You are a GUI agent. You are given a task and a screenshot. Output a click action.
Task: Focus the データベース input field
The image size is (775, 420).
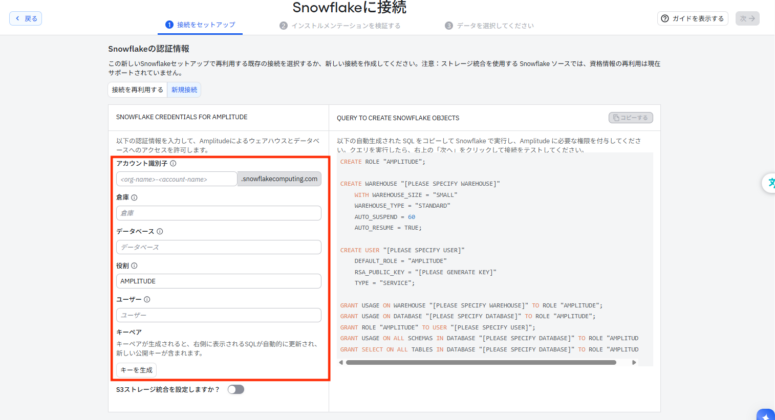pyautogui.click(x=218, y=247)
